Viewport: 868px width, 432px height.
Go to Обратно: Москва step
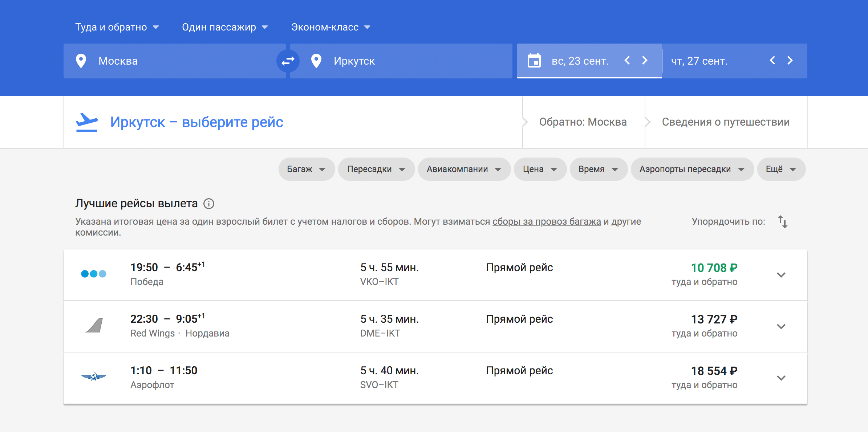tap(583, 122)
